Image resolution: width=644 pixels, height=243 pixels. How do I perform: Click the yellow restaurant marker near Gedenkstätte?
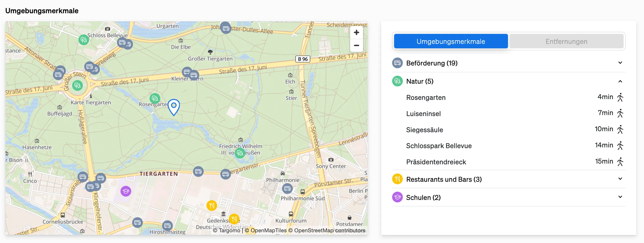234,219
